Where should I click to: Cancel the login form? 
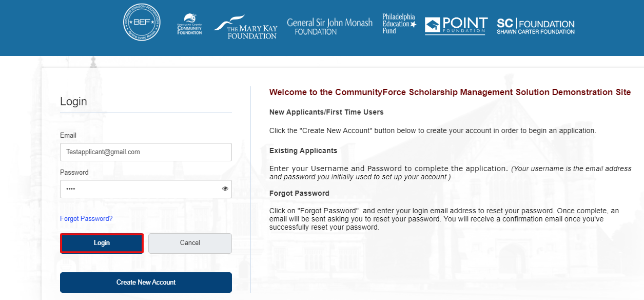click(190, 243)
